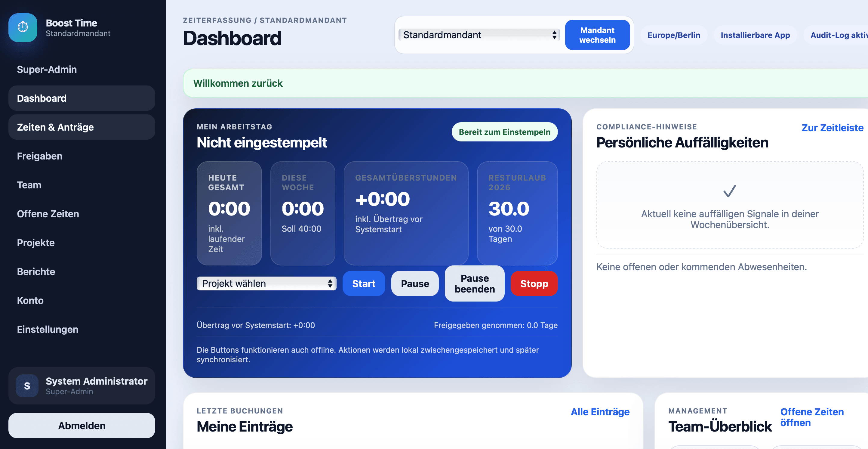
Task: Click the Freigegeben genommen: 0.0 Tage text
Action: pos(496,325)
